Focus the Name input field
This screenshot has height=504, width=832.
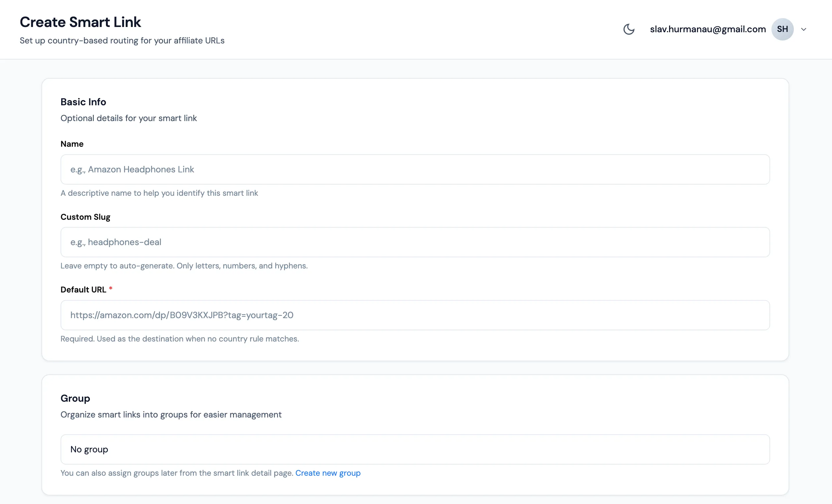(415, 169)
